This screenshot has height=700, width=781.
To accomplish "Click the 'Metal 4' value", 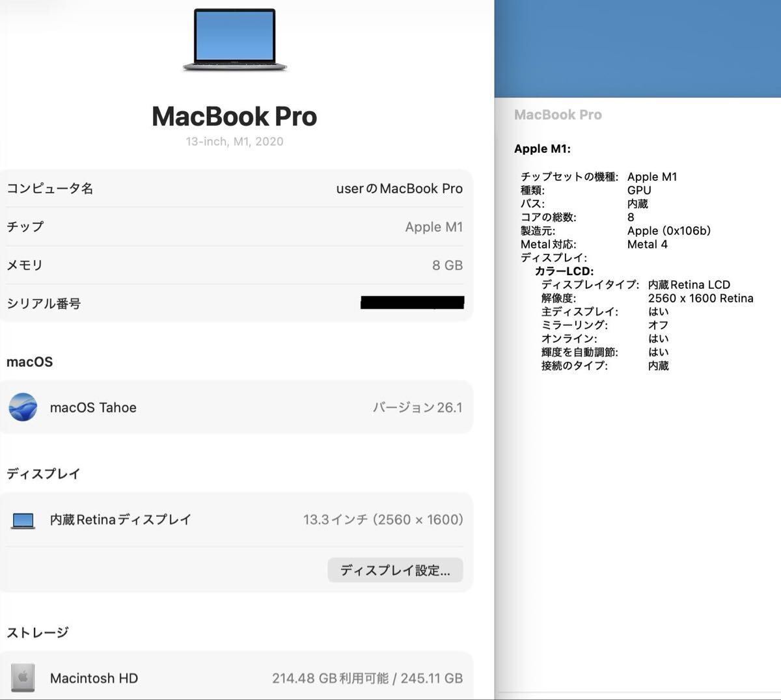I will point(648,244).
